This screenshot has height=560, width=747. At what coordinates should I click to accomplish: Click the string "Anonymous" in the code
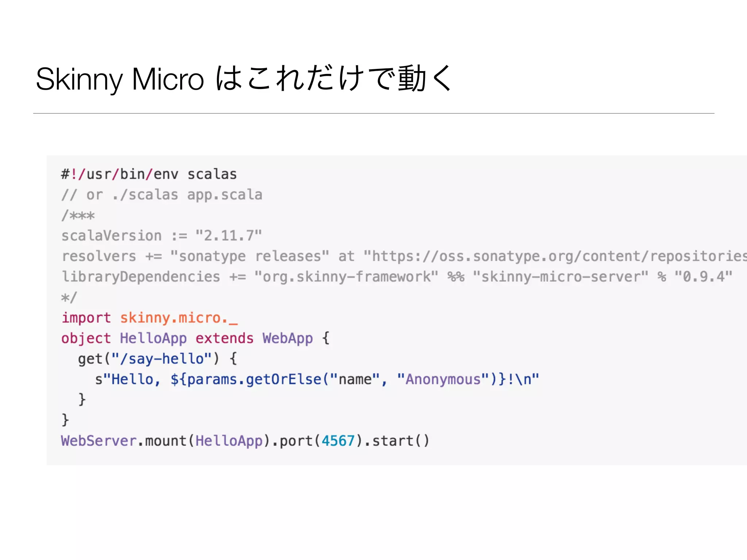pyautogui.click(x=443, y=379)
